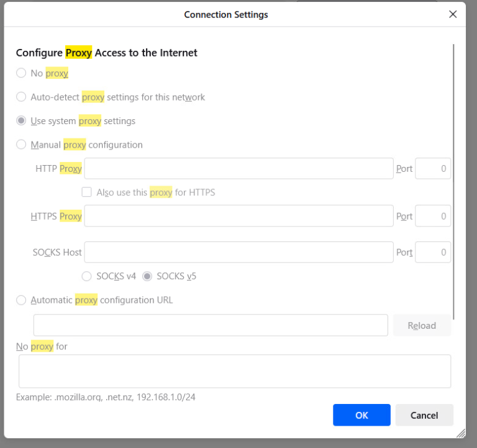
Task: Select Use system proxy settings option
Action: click(22, 121)
